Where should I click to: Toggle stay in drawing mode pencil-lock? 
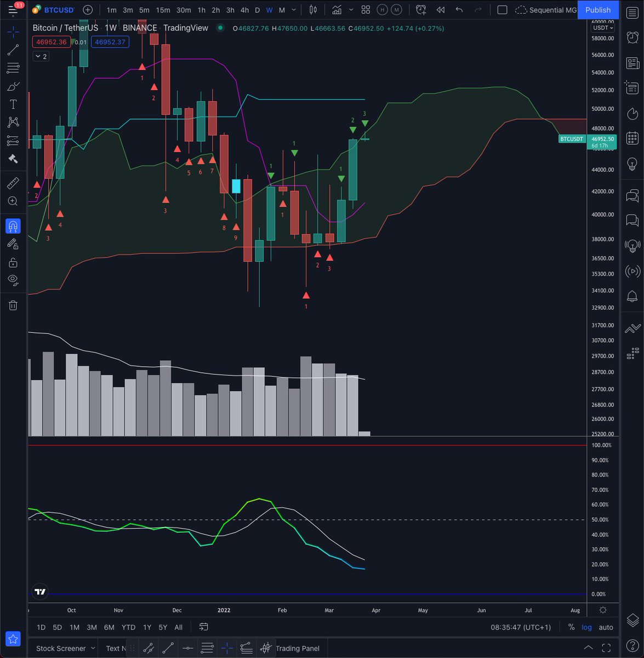click(13, 244)
